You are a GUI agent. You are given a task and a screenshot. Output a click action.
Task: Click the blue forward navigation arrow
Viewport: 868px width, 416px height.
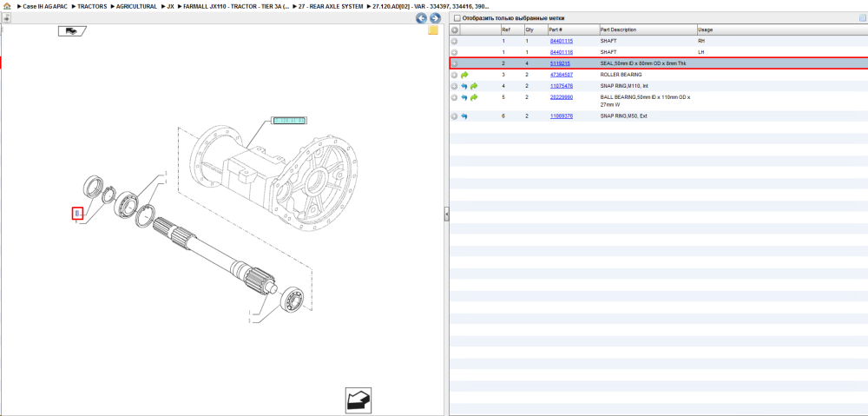click(435, 18)
